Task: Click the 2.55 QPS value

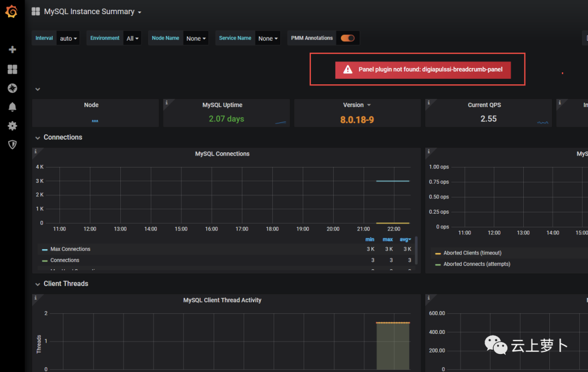Action: (x=488, y=119)
